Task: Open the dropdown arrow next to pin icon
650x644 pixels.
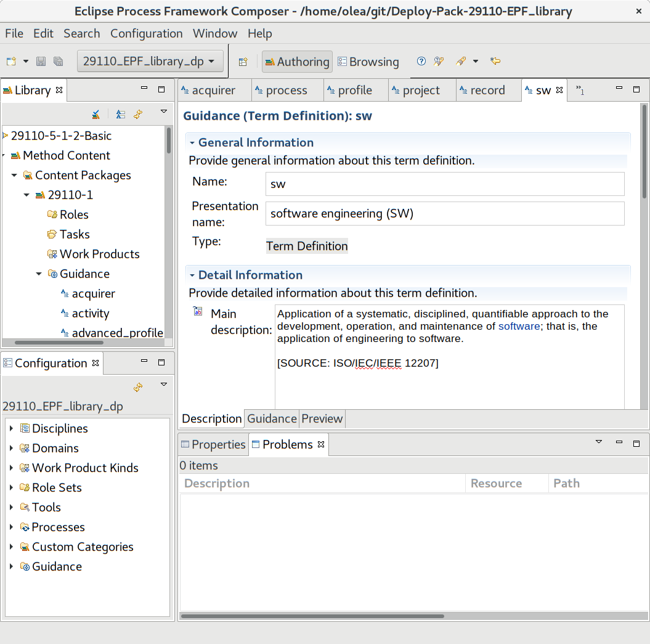Action: point(476,62)
